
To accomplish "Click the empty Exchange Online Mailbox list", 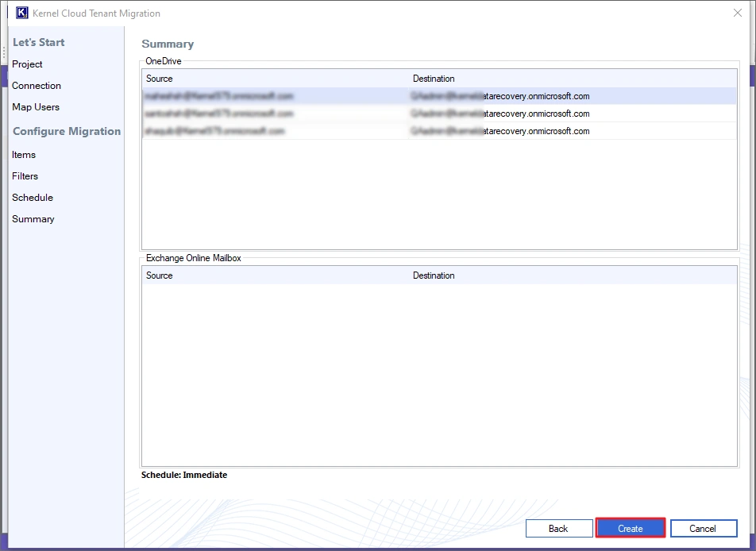I will coord(438,373).
